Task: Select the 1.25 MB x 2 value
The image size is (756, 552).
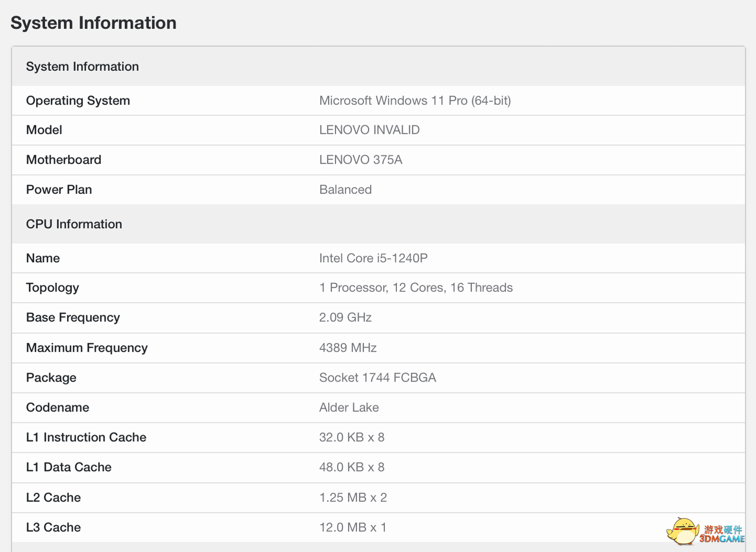Action: pyautogui.click(x=353, y=498)
